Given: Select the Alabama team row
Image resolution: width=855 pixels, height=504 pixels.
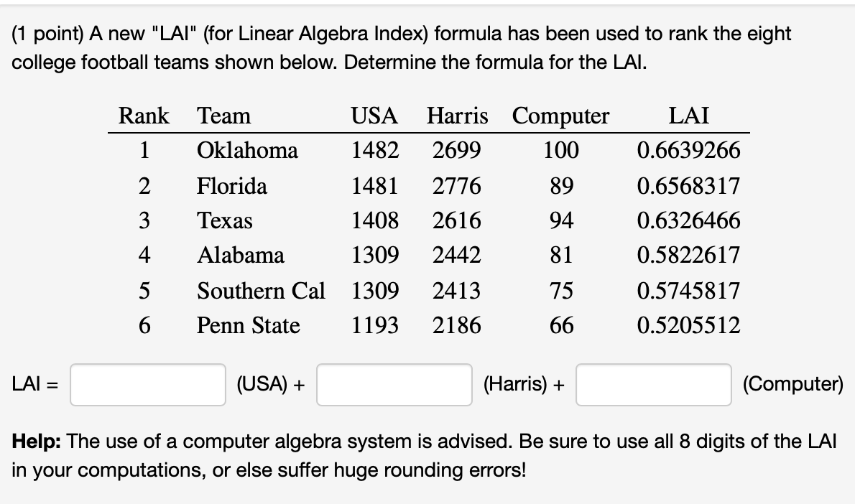Looking at the screenshot, I should click(239, 256).
